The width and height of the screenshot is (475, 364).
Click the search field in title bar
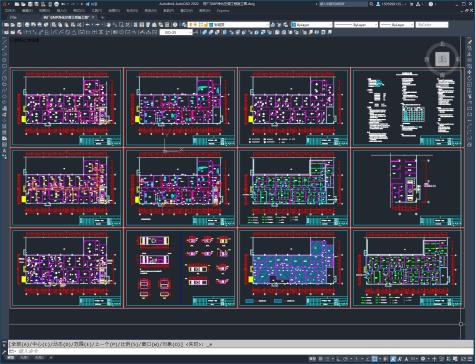coord(343,4)
